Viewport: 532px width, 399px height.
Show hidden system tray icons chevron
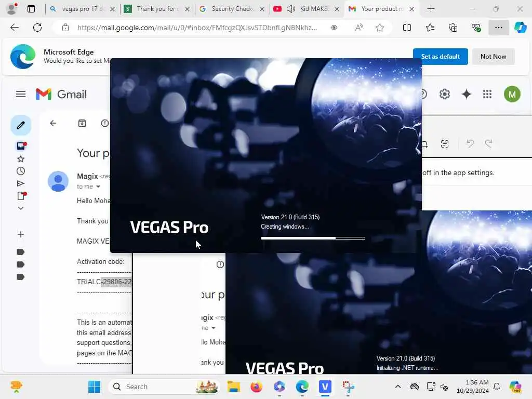398,387
